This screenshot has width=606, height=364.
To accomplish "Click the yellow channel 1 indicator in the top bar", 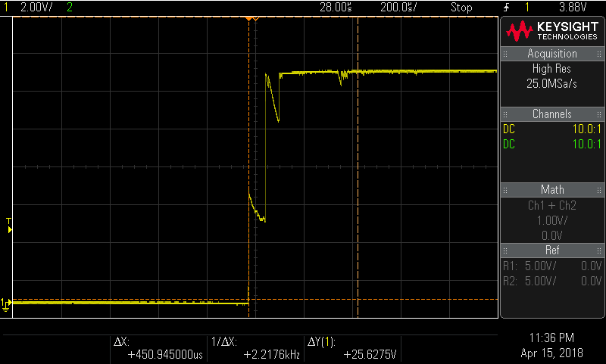I will point(5,8).
